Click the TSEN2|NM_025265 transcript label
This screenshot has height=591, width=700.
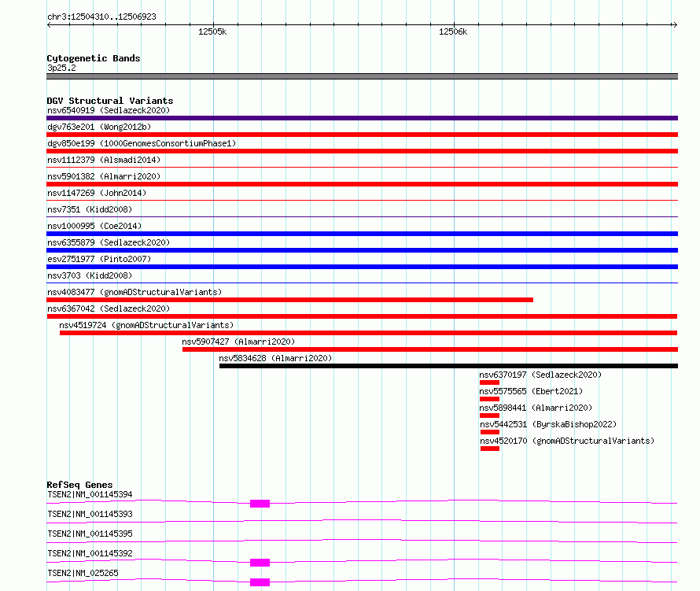pyautogui.click(x=83, y=573)
